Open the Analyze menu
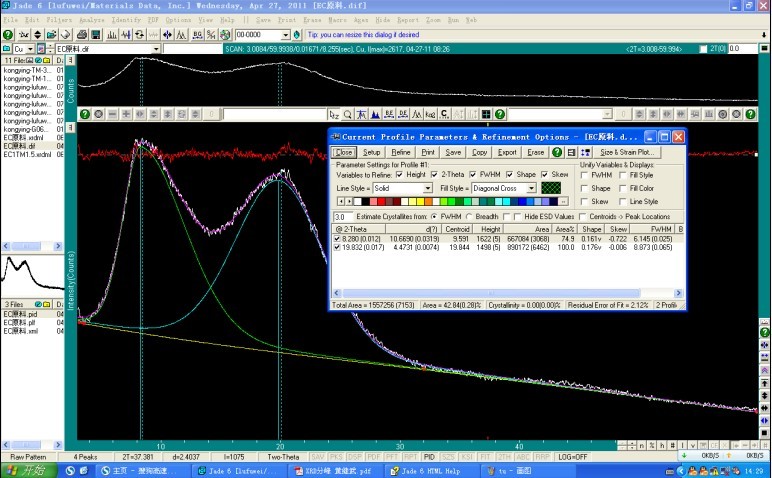Viewport: 772px width, 478px height. click(x=90, y=19)
